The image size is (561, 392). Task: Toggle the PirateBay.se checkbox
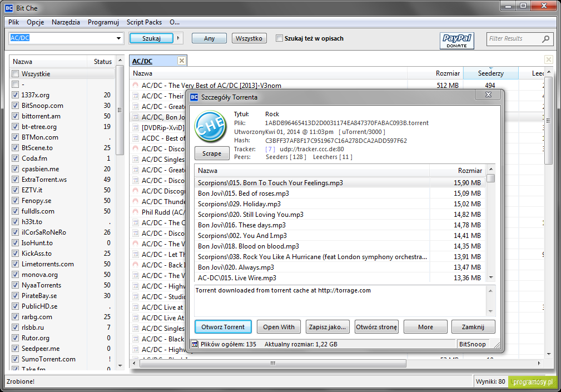coord(16,295)
